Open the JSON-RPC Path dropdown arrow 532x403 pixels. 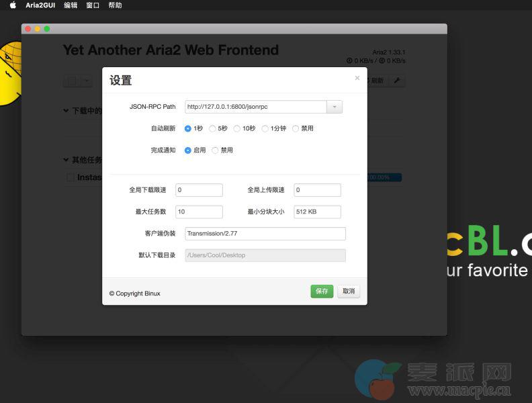coord(335,107)
